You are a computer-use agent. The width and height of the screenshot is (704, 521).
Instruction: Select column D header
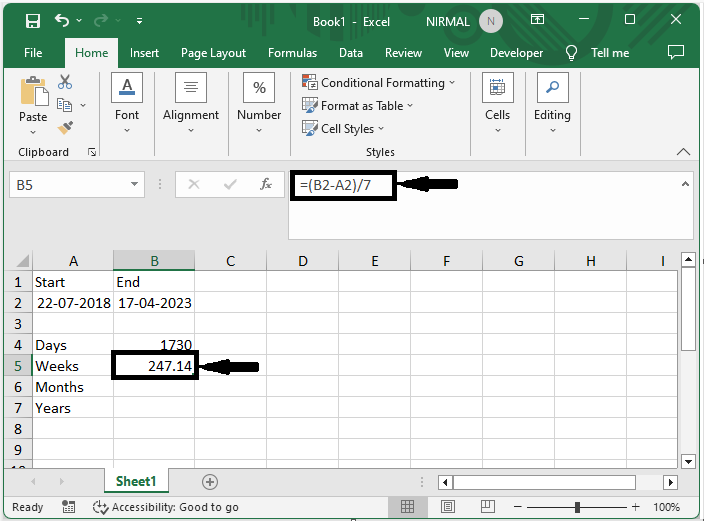pos(303,261)
